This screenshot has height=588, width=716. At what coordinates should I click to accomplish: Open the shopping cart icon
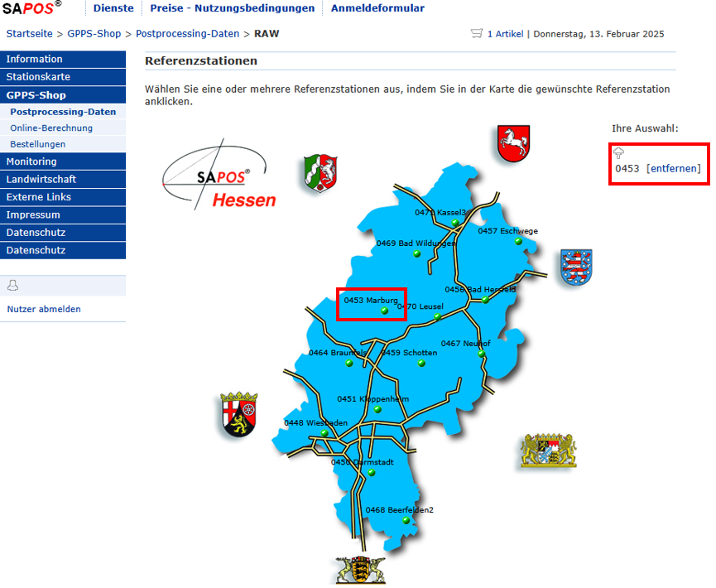(x=476, y=33)
